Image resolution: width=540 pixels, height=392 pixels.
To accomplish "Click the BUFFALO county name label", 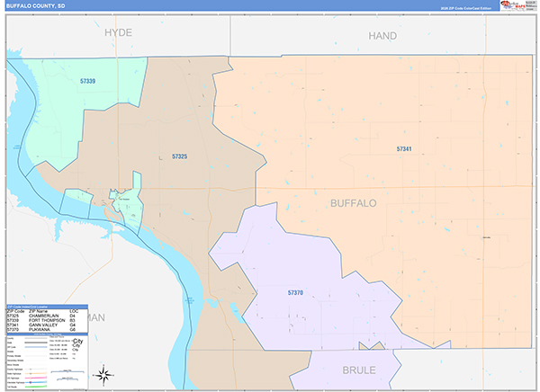I will click(x=354, y=203).
